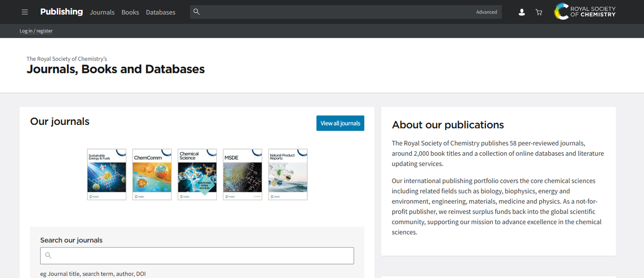
Task: Click the View all journals button
Action: (340, 123)
